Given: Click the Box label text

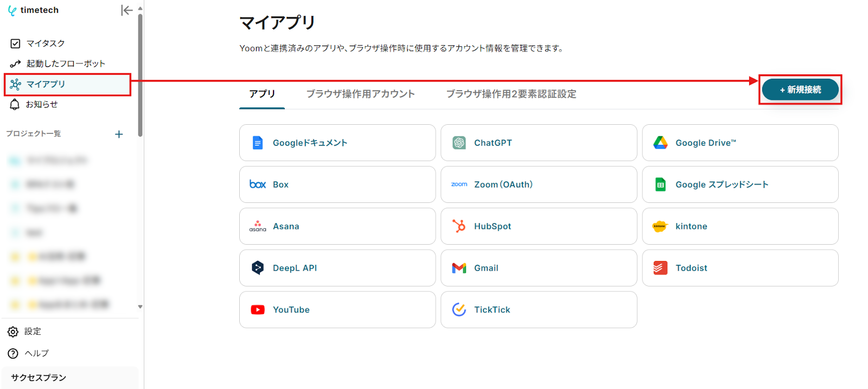Looking at the screenshot, I should [280, 184].
